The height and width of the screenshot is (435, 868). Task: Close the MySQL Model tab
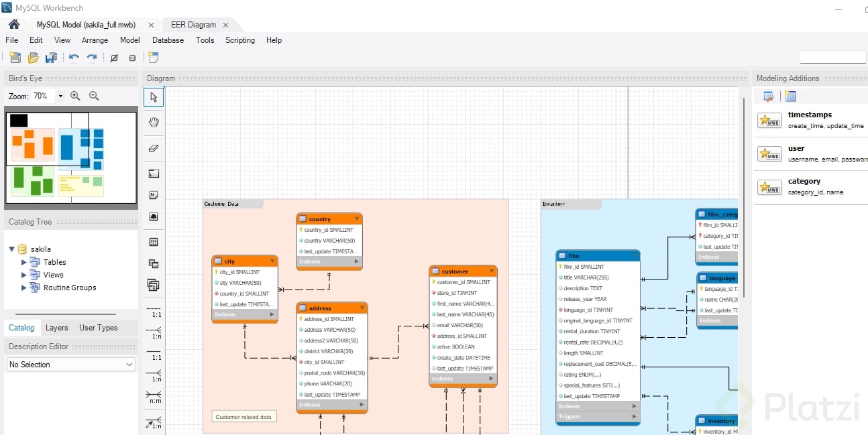tap(151, 25)
